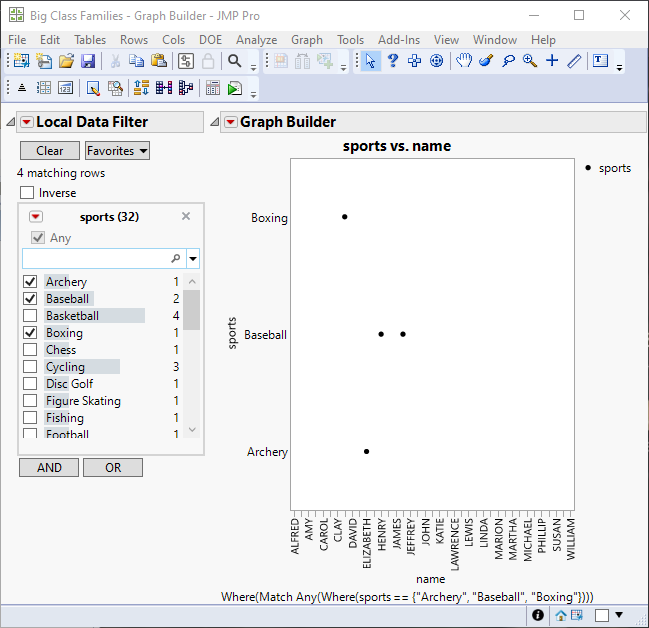Click the sports legend entry

(x=608, y=168)
